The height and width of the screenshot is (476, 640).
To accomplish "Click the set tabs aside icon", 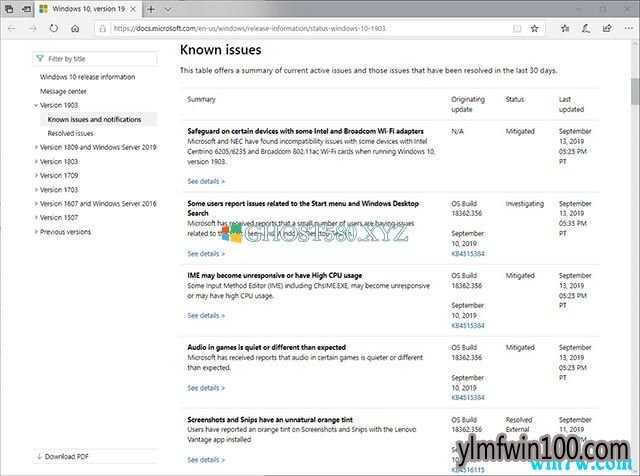I will click(27, 9).
